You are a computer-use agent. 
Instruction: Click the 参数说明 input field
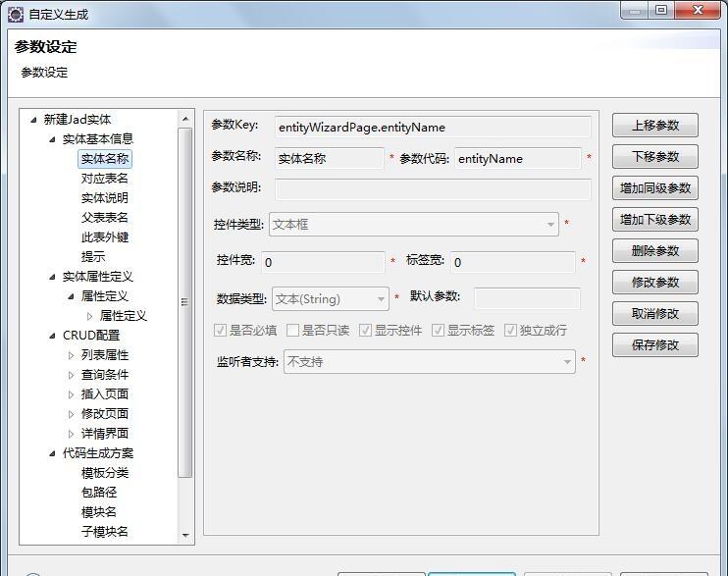point(433,189)
